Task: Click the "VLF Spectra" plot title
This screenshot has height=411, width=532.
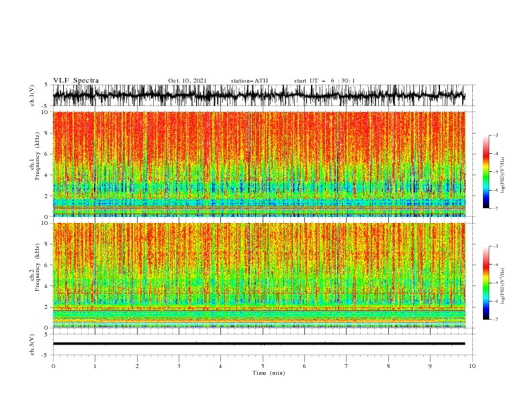Action: coord(76,81)
